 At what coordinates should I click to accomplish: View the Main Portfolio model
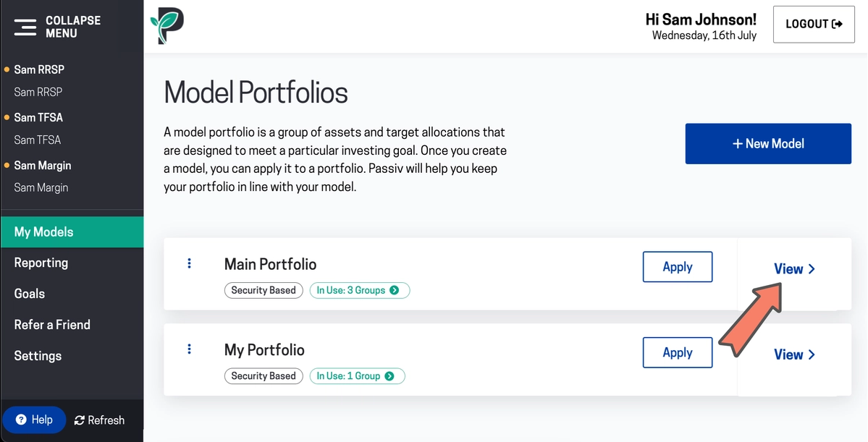click(x=794, y=269)
